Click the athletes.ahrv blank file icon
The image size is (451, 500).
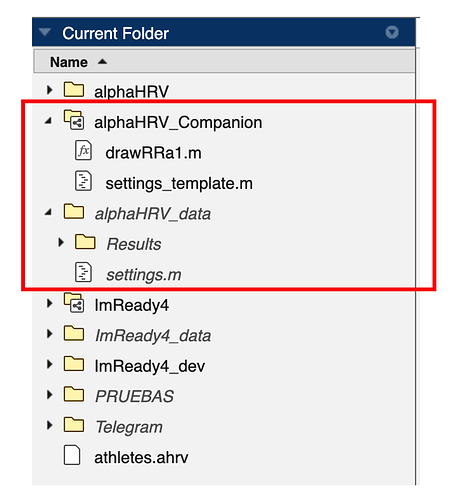tap(72, 455)
